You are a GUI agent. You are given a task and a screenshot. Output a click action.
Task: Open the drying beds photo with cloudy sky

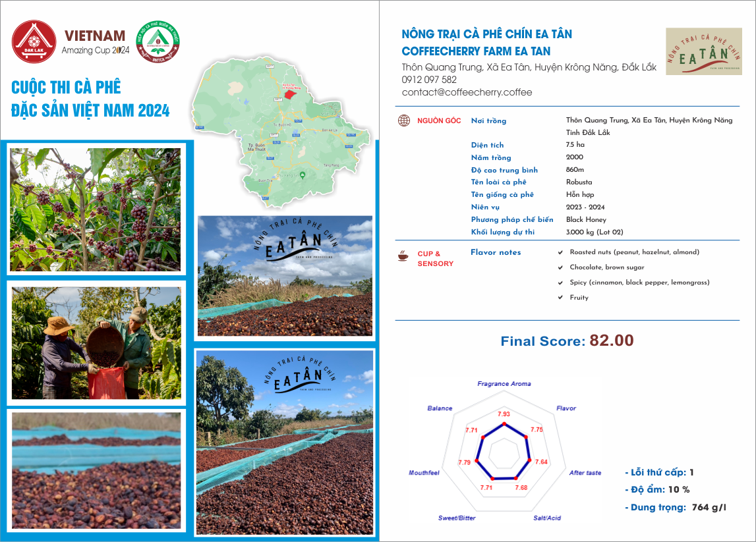pyautogui.click(x=285, y=275)
